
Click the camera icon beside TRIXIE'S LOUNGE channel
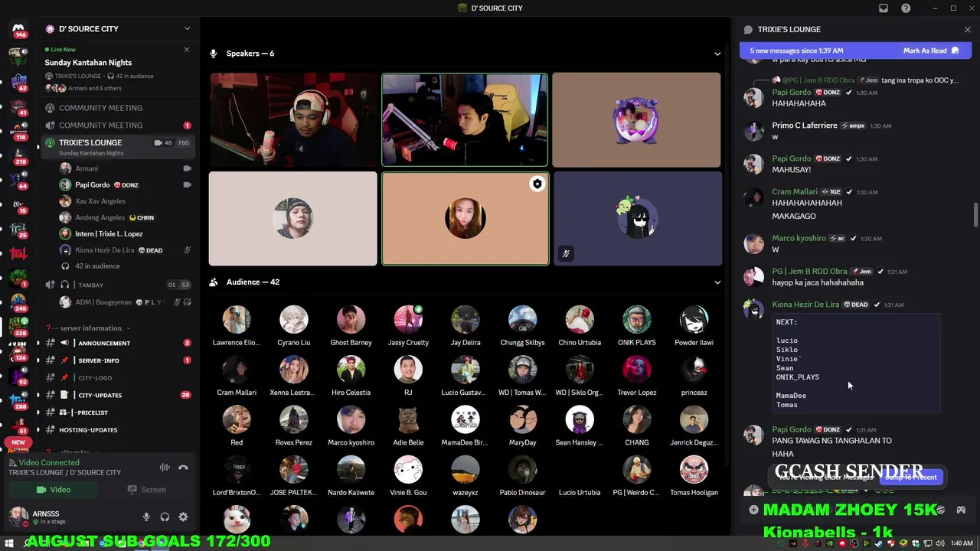pos(158,143)
